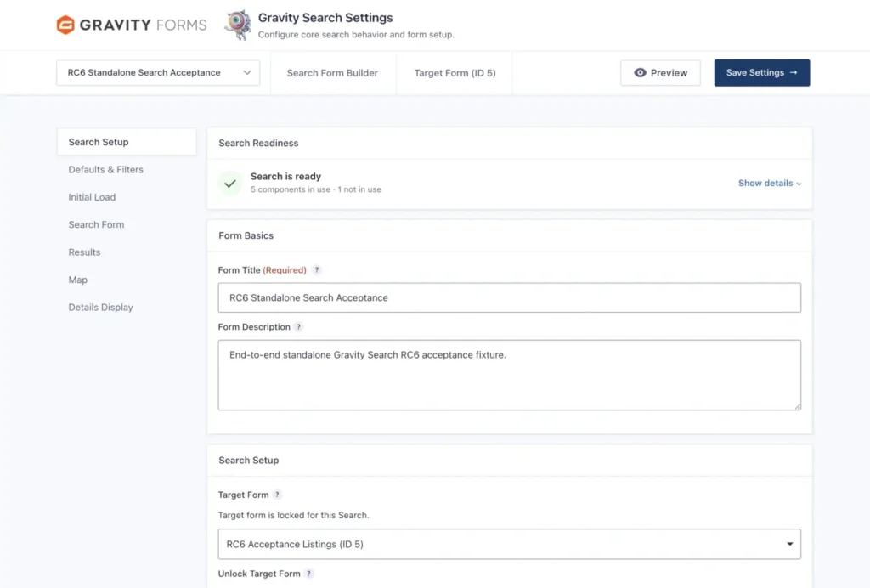Go to Details Display section
Image resolution: width=870 pixels, height=588 pixels.
click(x=100, y=308)
